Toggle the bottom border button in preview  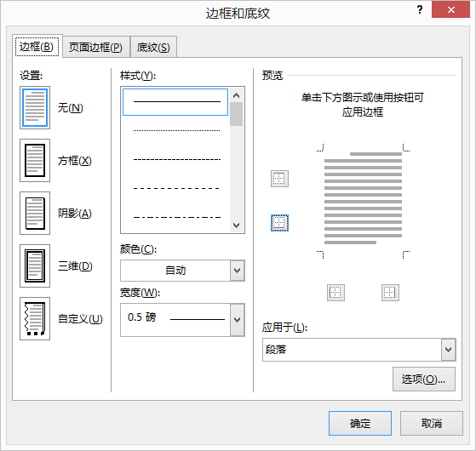(x=279, y=223)
